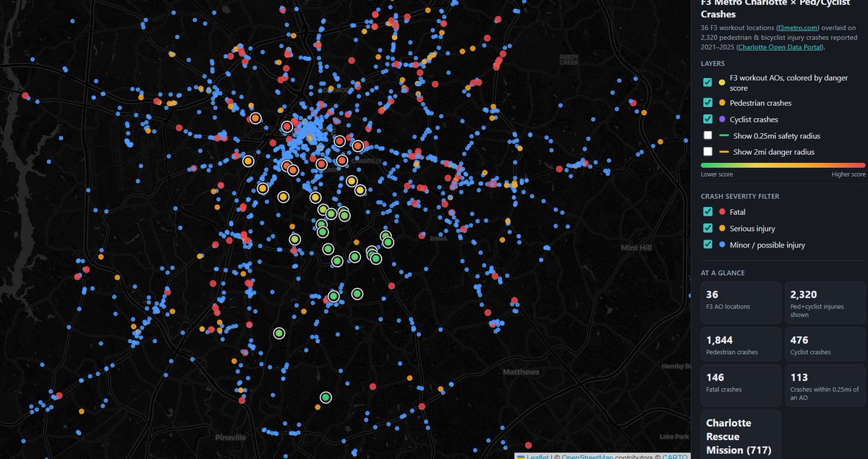The image size is (868, 459).
Task: Open the northwesternmost orange-red AO marker
Action: tap(255, 118)
